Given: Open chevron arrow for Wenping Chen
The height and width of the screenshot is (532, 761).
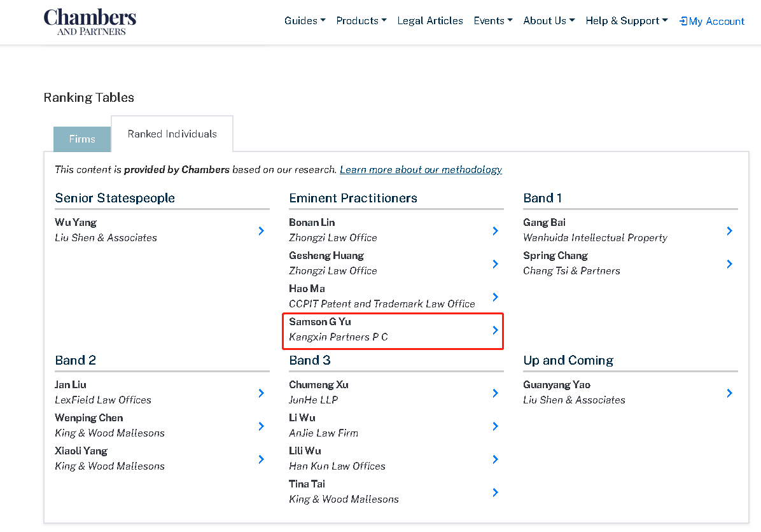Looking at the screenshot, I should 261,426.
